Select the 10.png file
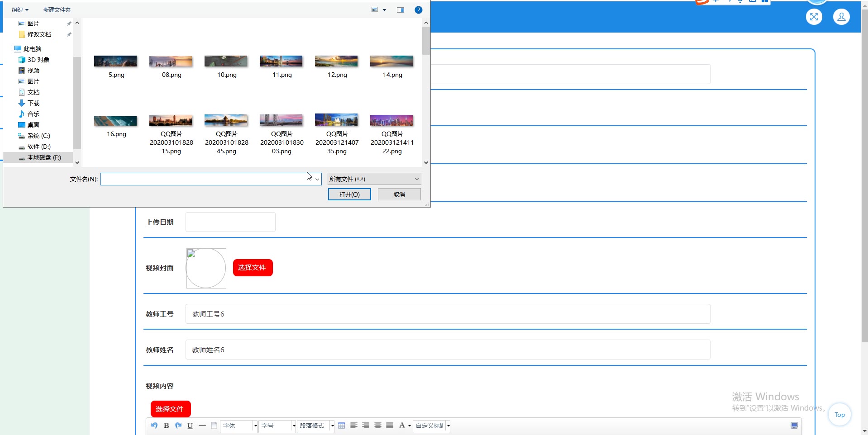 tap(226, 66)
